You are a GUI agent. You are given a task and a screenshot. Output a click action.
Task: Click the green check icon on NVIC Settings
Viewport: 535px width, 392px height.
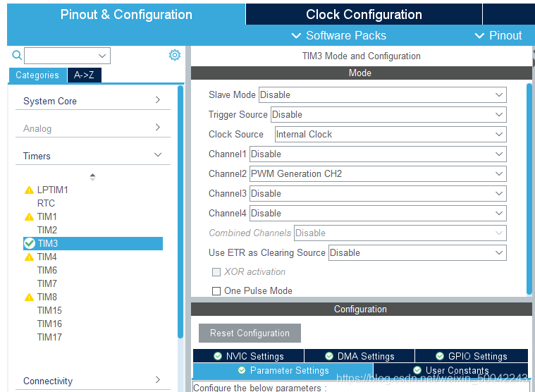coord(218,356)
